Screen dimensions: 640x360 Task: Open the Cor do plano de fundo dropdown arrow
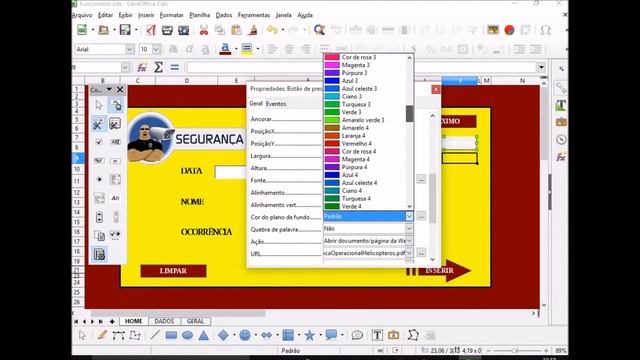tap(409, 216)
